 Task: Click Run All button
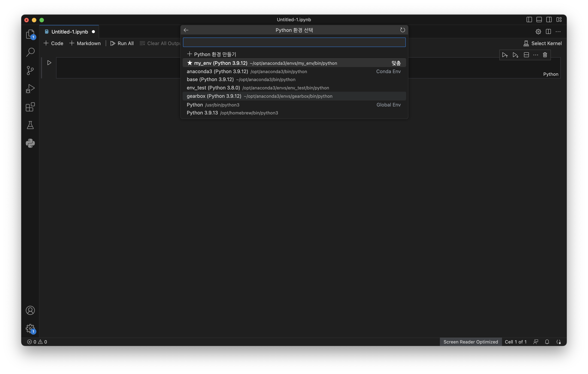(122, 43)
